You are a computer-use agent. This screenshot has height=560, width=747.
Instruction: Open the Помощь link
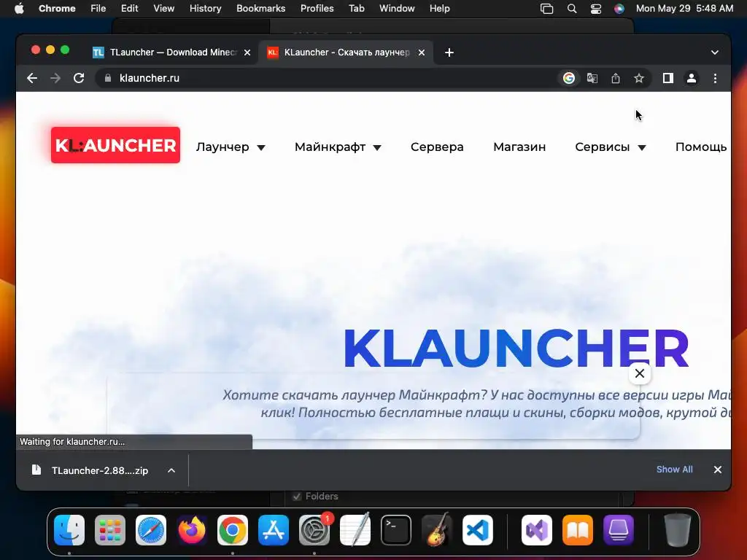click(x=701, y=147)
